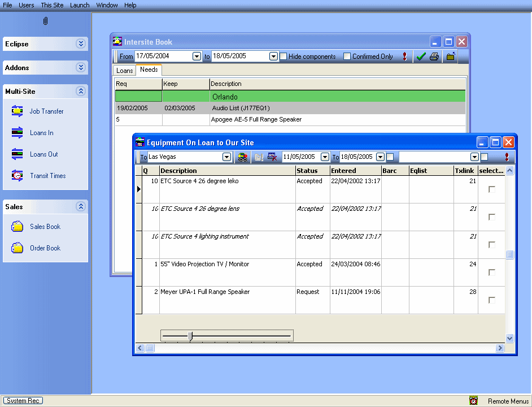Click the Intersite Book title bar icon
Image resolution: width=532 pixels, height=407 pixels.
coord(117,41)
